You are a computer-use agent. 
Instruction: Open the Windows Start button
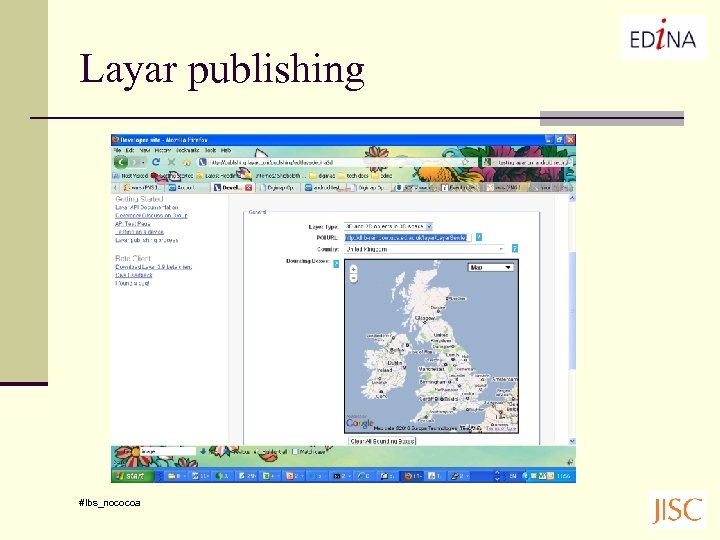pos(131,476)
